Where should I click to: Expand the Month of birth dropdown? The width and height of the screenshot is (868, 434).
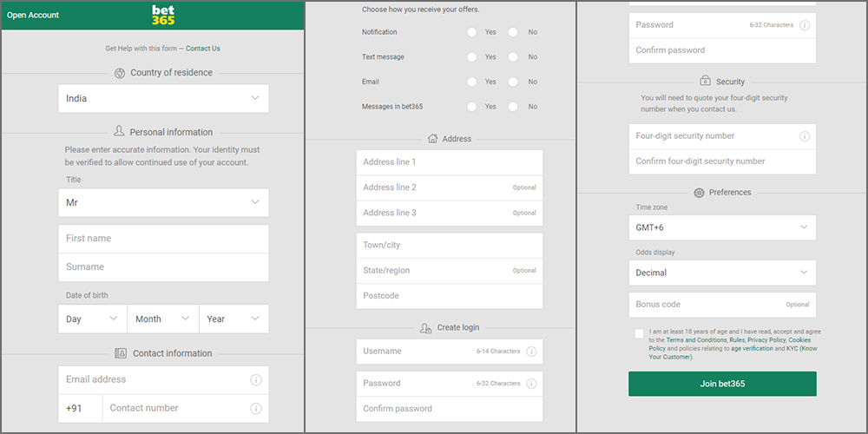(163, 319)
